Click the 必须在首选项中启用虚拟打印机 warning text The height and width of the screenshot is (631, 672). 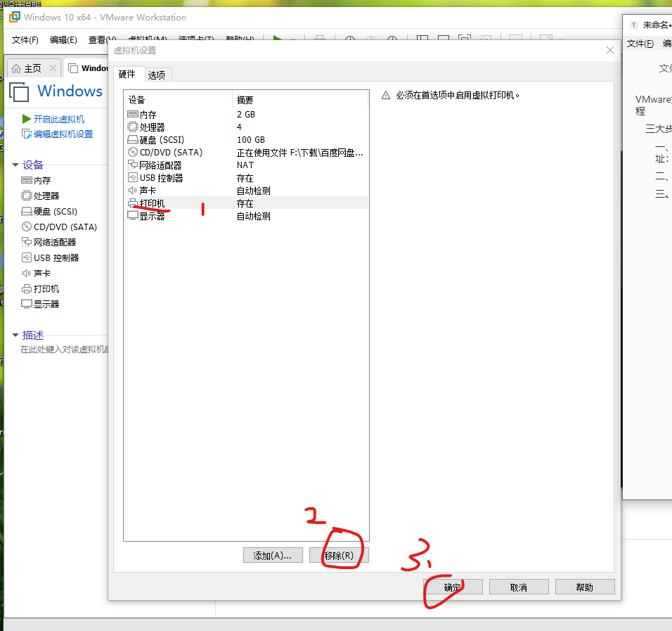point(458,95)
